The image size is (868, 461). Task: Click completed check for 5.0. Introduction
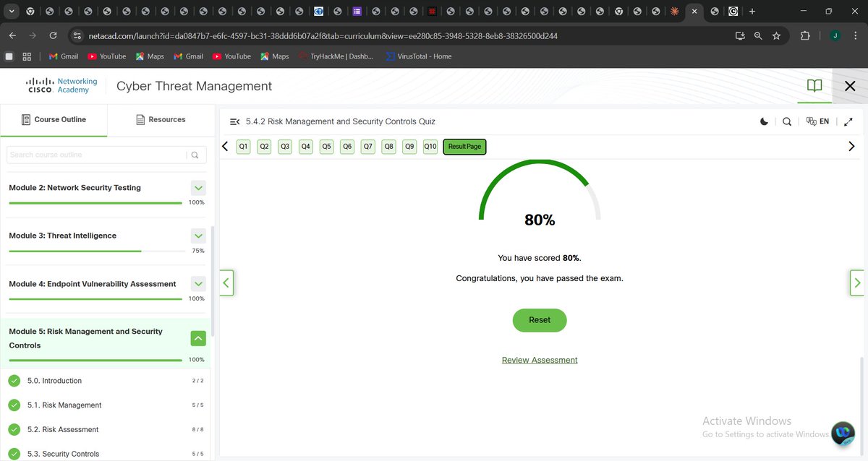pos(14,381)
